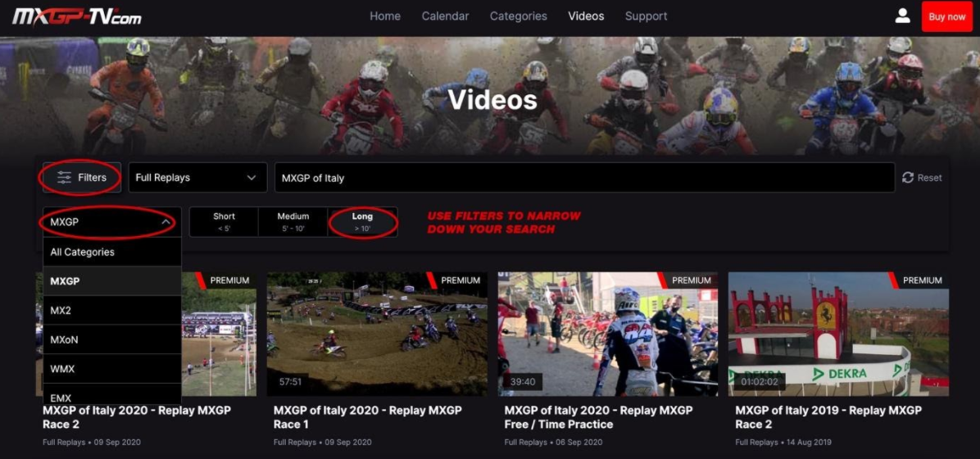
Task: Select All Categories option
Action: (x=111, y=252)
